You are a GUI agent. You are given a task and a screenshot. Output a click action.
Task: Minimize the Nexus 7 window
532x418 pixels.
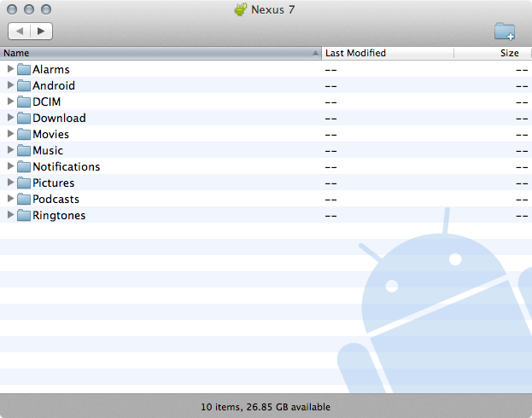point(29,9)
